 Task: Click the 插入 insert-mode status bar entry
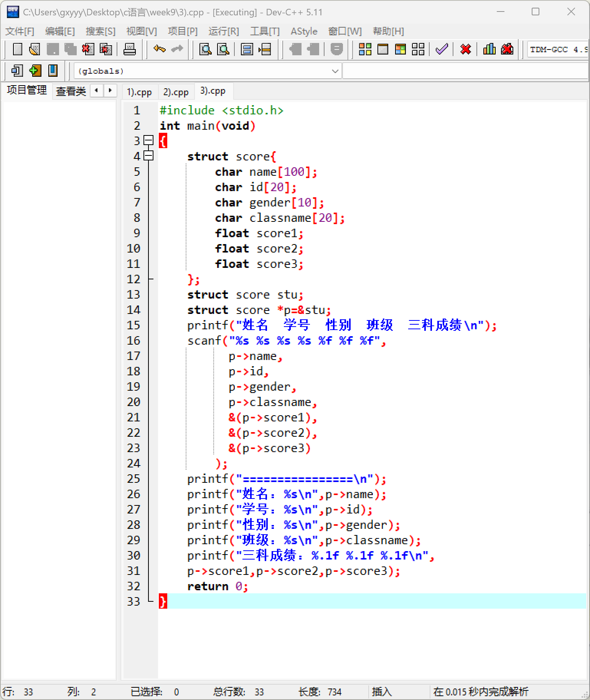[382, 692]
